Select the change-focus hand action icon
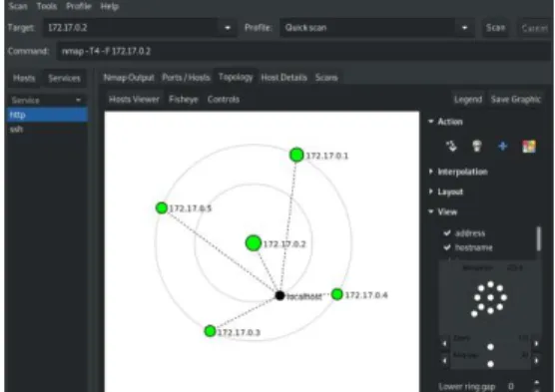 pos(451,146)
